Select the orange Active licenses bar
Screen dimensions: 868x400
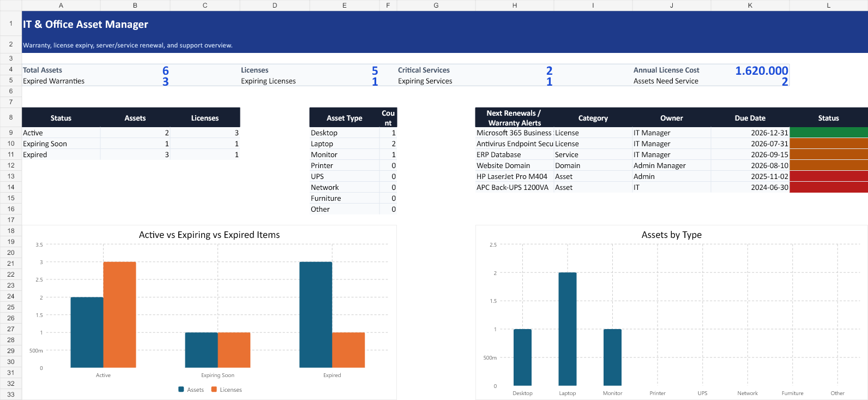[x=119, y=315]
